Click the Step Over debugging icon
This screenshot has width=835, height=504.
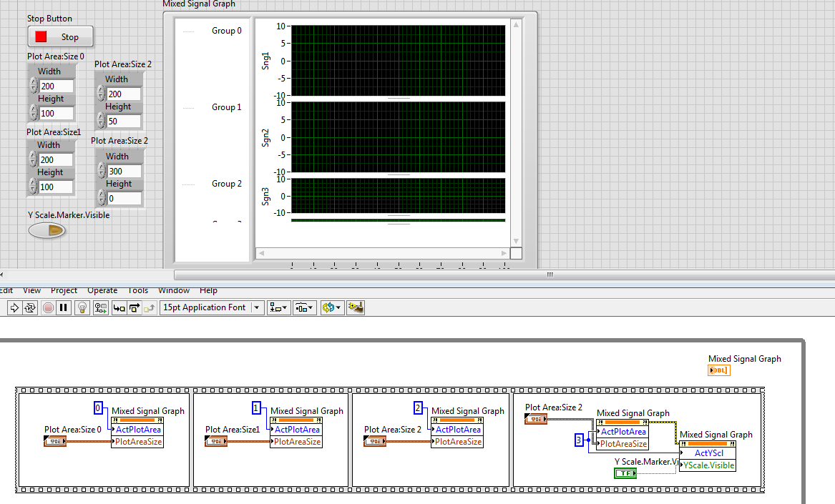click(135, 307)
